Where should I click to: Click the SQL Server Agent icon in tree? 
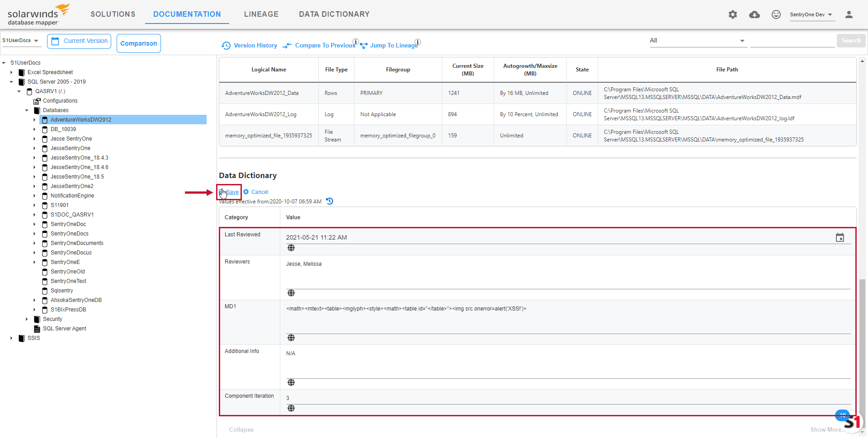37,329
